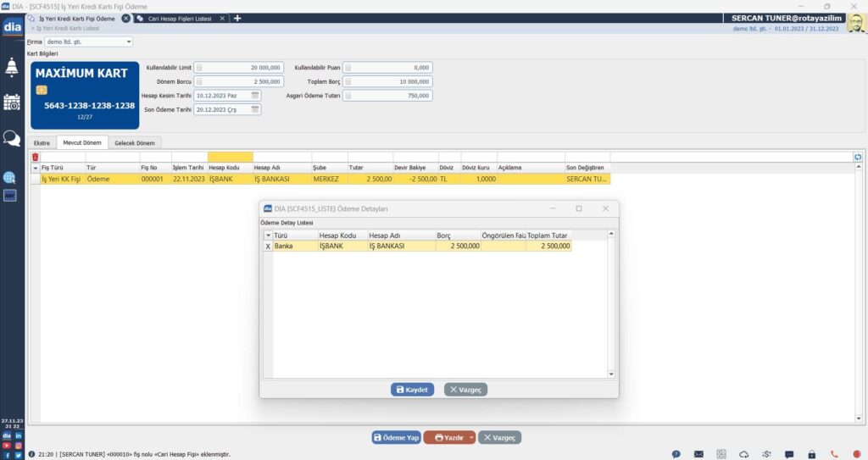The height and width of the screenshot is (460, 868).
Task: Click the Borç column header in dialog
Action: 458,236
